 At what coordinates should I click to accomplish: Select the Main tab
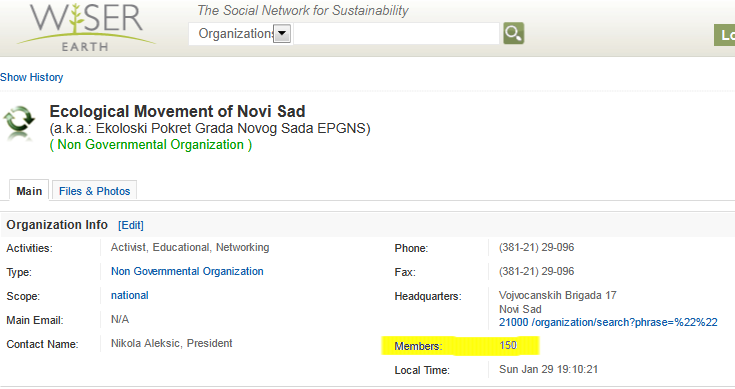click(29, 191)
